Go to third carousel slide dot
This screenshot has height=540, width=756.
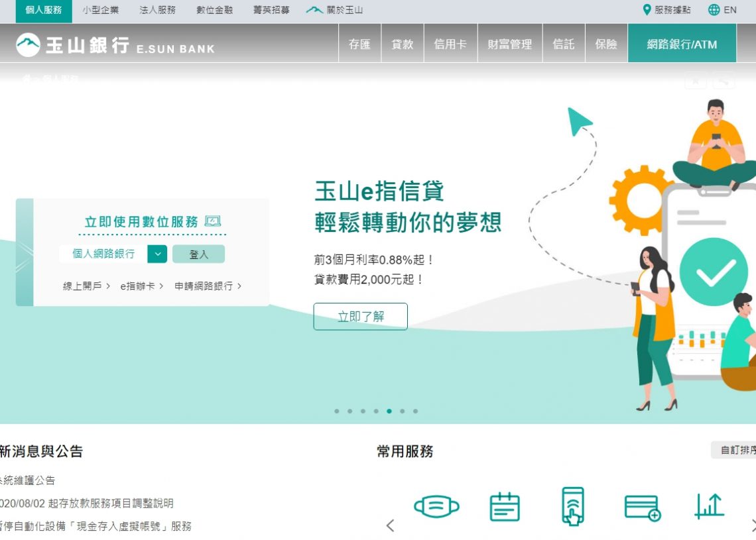[x=363, y=411]
